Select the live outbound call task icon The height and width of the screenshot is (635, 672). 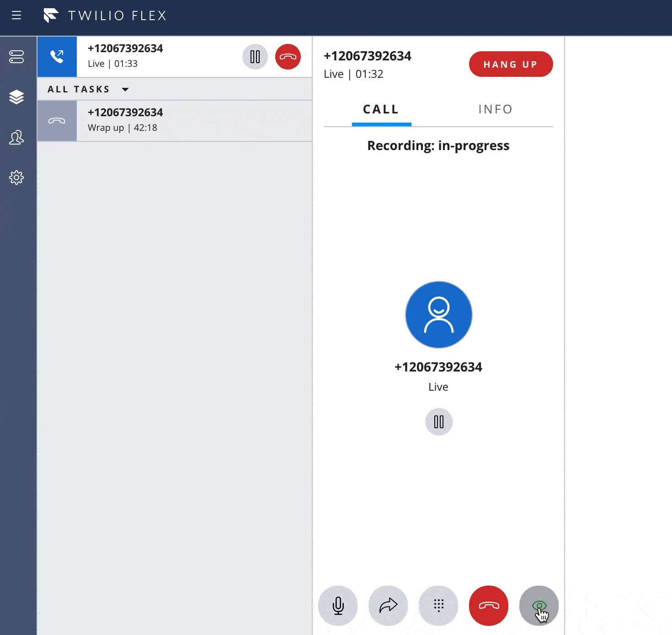coord(57,57)
